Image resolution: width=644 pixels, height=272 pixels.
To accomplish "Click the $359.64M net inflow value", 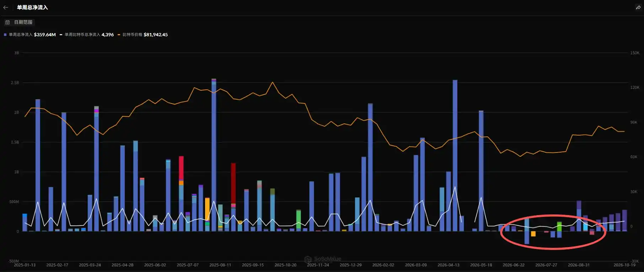I will [x=45, y=34].
